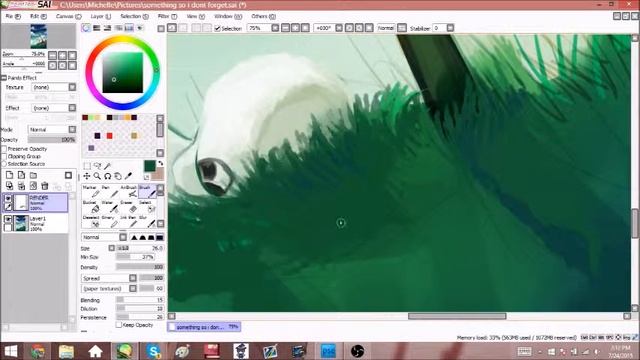The height and width of the screenshot is (360, 640).
Task: Select the Binary pen tool
Action: point(109,222)
